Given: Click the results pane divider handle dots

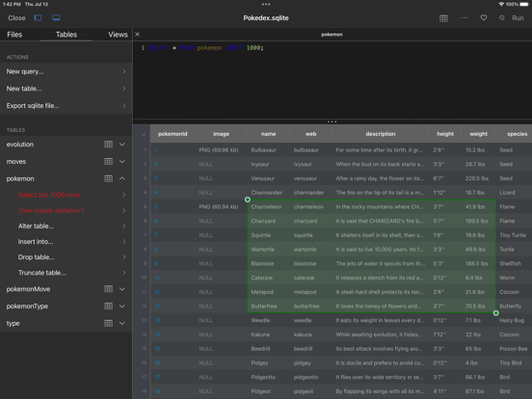Looking at the screenshot, I should click(332, 121).
